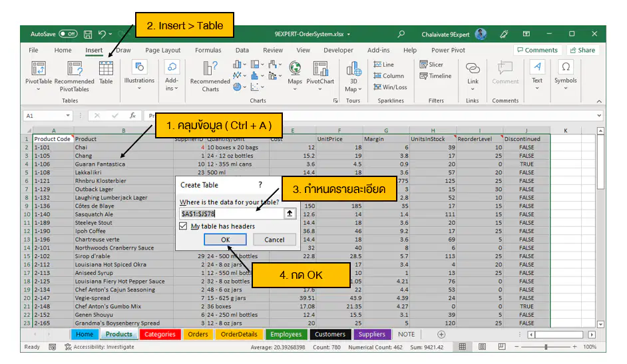Select column K header

(565, 130)
